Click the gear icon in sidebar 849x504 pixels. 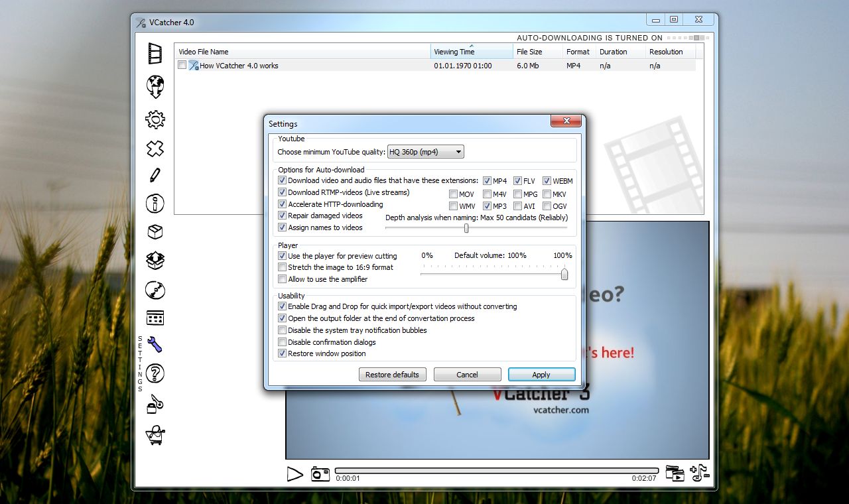tap(155, 119)
